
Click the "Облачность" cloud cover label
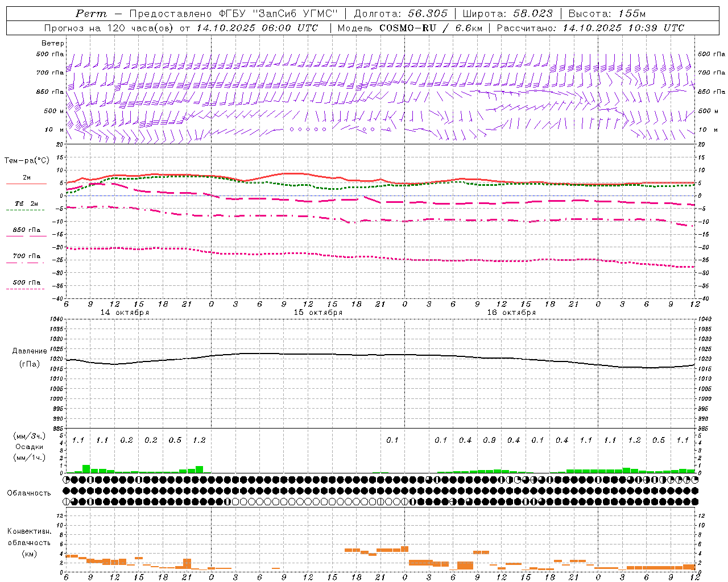(29, 493)
